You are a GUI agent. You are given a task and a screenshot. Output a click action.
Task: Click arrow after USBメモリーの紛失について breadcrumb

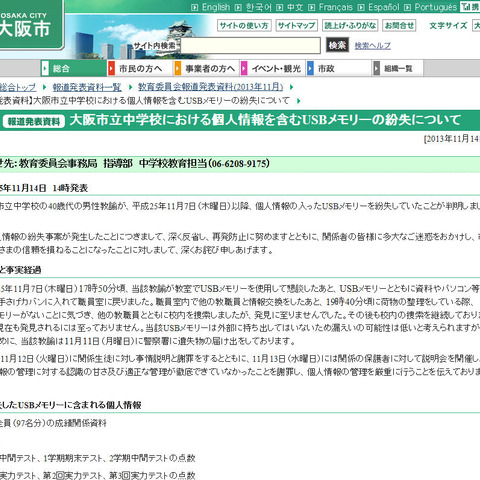(299, 101)
